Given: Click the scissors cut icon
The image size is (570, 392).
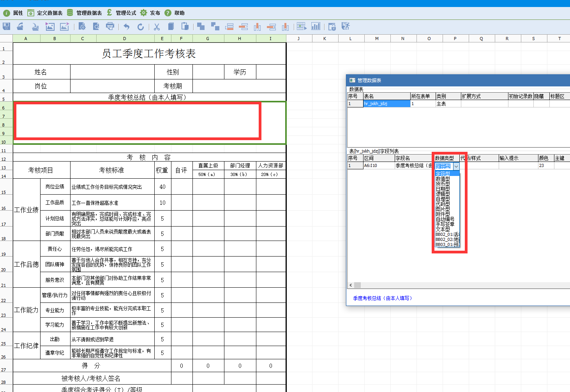Looking at the screenshot, I should tap(157, 26).
